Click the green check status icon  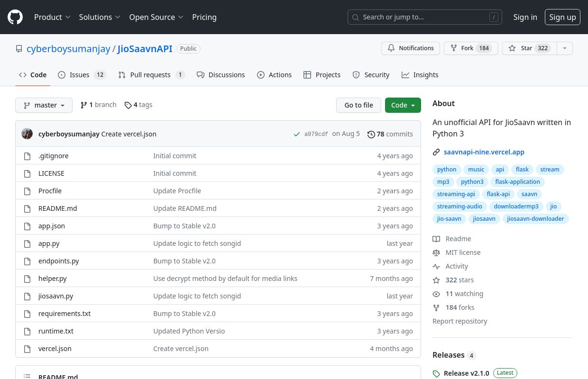(x=297, y=134)
